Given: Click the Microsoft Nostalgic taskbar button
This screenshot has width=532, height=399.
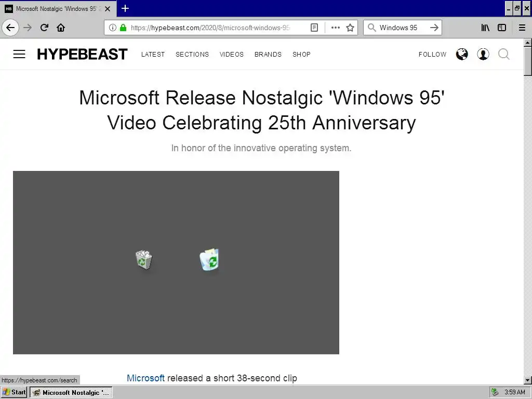Looking at the screenshot, I should click(x=71, y=392).
